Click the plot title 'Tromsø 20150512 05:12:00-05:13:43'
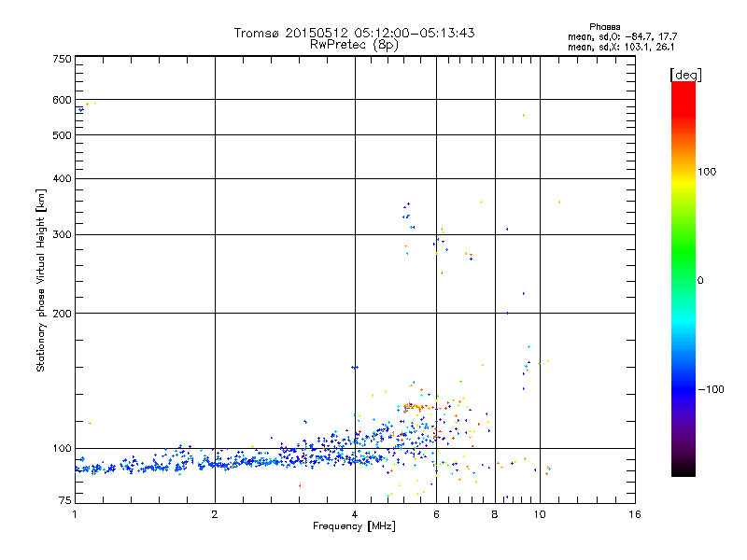The width and height of the screenshot is (747, 560). [354, 33]
